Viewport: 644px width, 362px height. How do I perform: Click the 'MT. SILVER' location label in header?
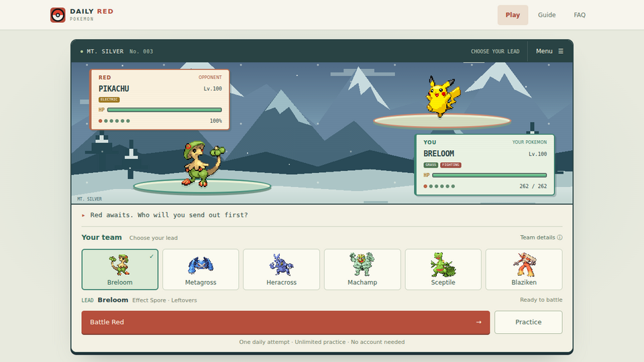coord(105,52)
